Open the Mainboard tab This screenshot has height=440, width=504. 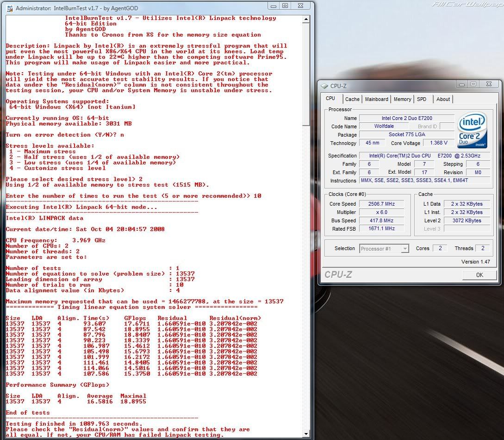tap(377, 100)
